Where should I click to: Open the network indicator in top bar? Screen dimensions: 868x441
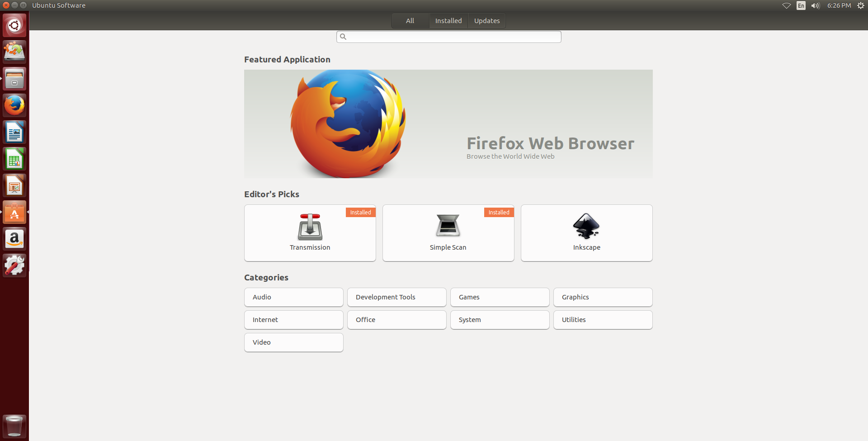(x=787, y=5)
